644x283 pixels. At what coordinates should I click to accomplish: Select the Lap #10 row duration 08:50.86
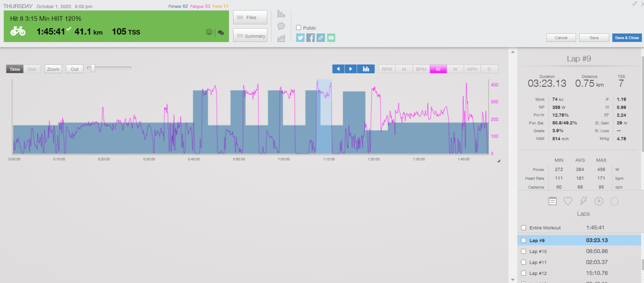(597, 251)
